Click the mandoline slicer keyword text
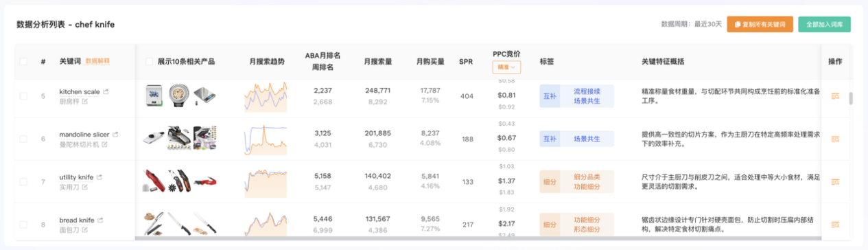This screenshot has height=250, width=868. 85,135
